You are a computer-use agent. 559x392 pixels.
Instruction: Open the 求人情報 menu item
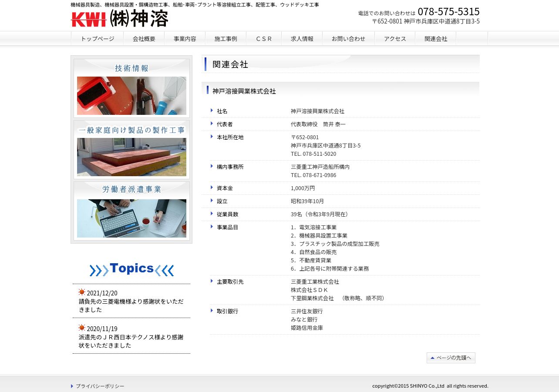click(302, 38)
